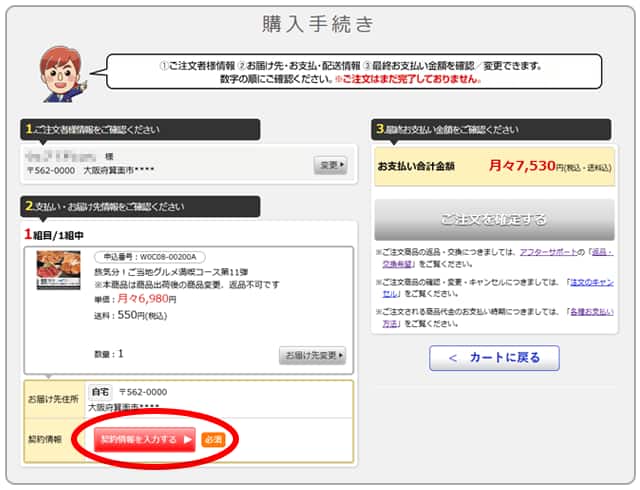Click the お届け先住所 row label
The image size is (640, 490).
53,399
